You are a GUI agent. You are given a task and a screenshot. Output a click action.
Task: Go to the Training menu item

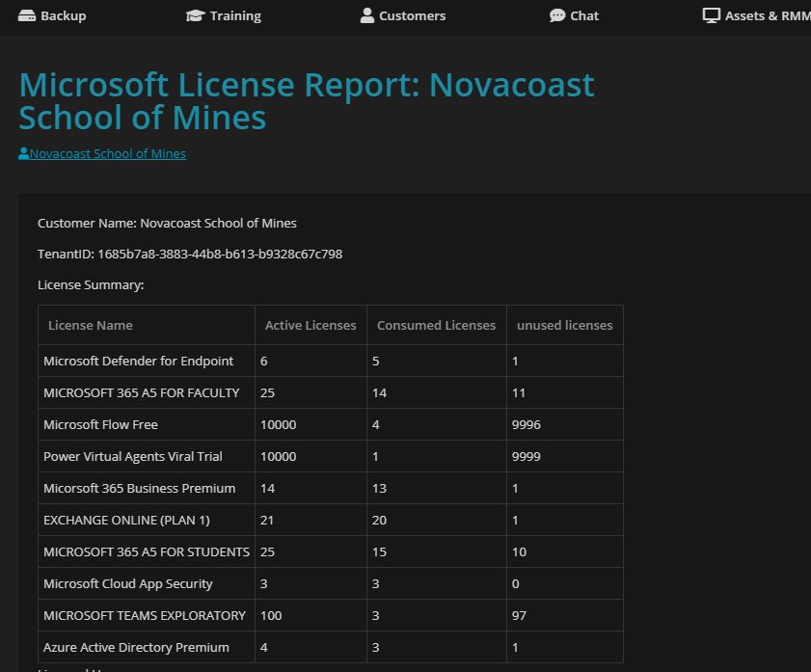[x=235, y=15]
